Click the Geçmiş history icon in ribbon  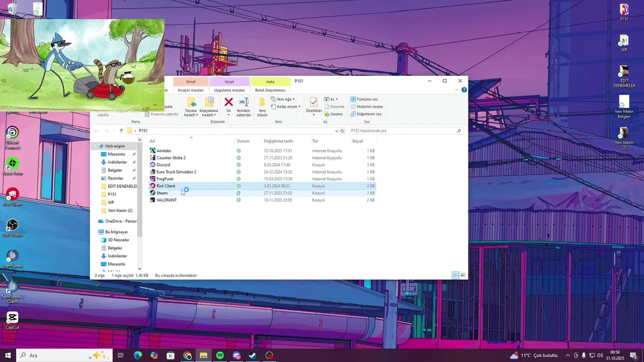click(x=333, y=114)
